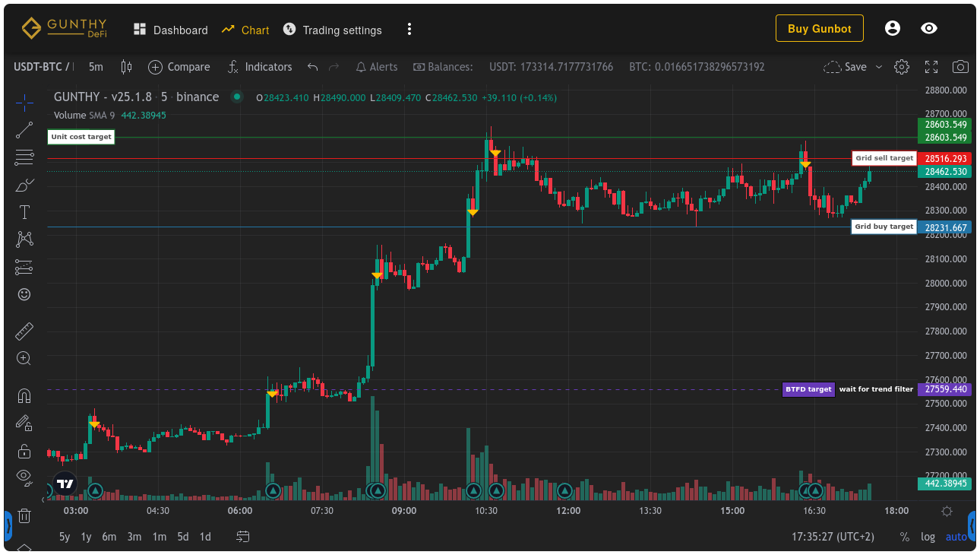The height and width of the screenshot is (555, 980).
Task: Click the 28231.667 blue price label
Action: 945,227
